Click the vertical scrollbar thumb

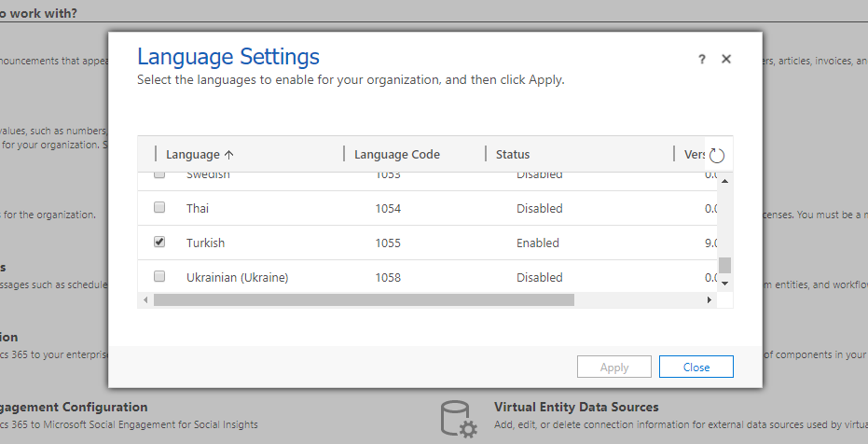[725, 264]
